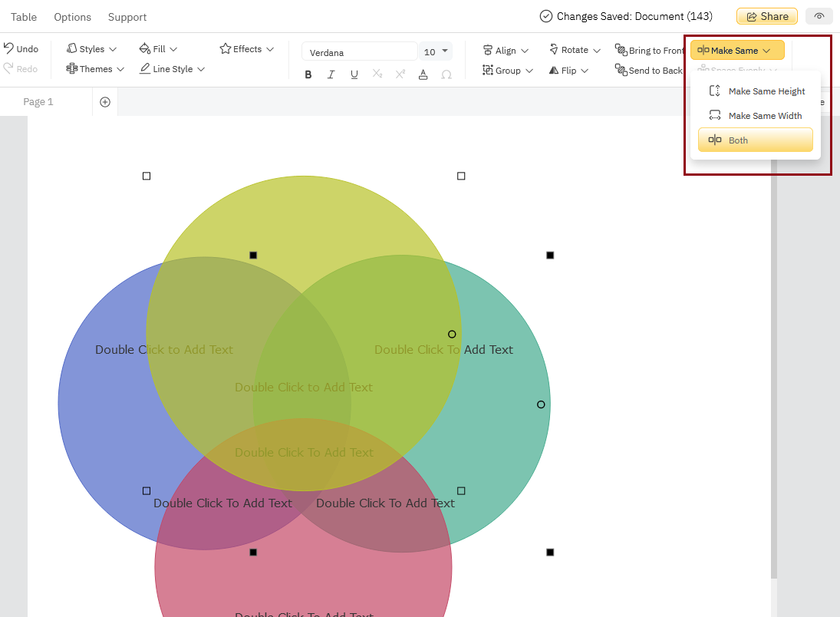
Task: Open the font color tool
Action: (423, 74)
